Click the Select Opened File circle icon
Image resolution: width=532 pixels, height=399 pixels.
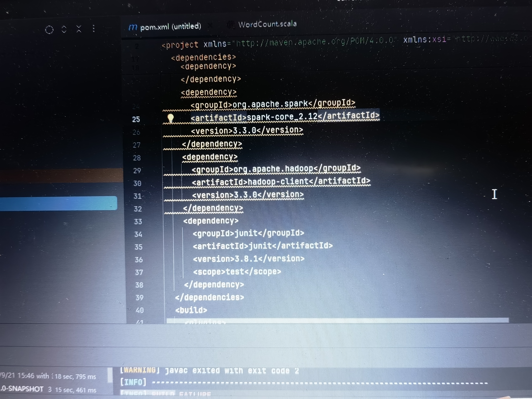coord(49,30)
